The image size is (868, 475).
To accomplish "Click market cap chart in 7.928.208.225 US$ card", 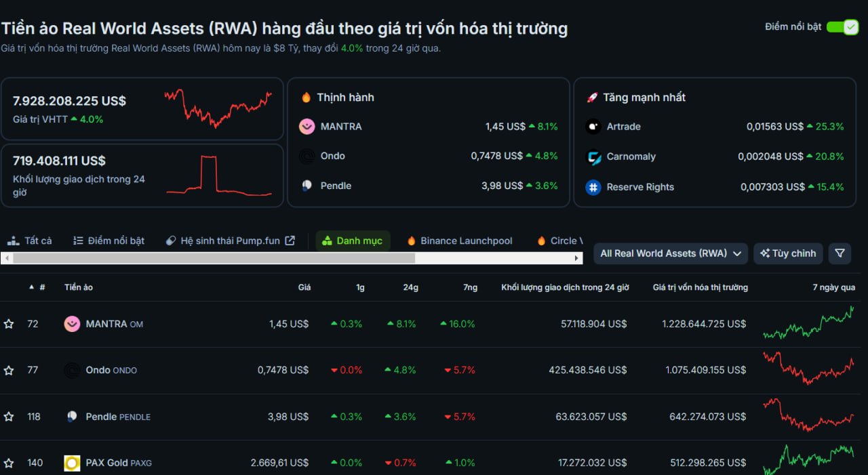I will (x=218, y=108).
